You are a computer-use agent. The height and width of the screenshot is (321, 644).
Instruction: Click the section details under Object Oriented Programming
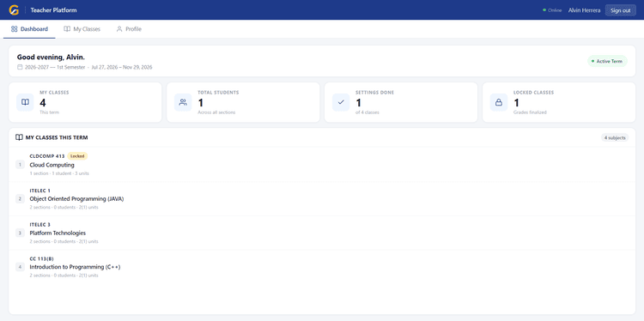point(64,208)
